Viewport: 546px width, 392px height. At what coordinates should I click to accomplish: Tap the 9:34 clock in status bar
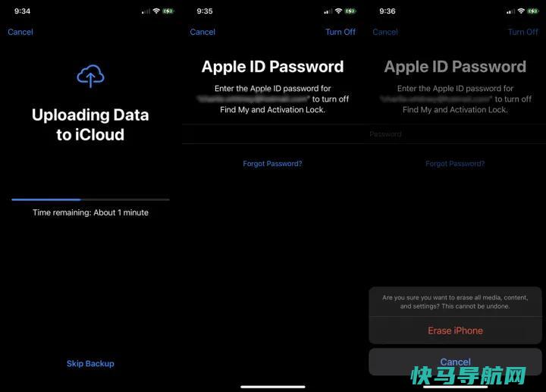(22, 11)
